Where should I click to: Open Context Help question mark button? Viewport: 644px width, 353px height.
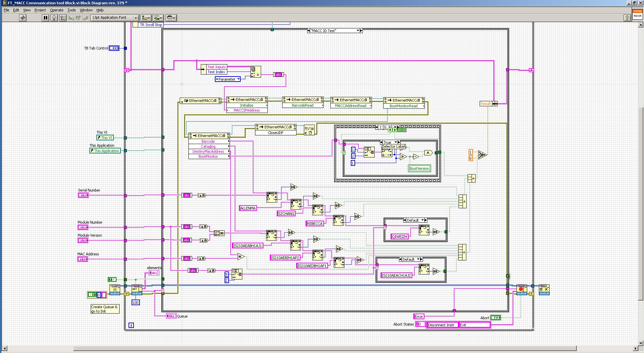tap(627, 18)
